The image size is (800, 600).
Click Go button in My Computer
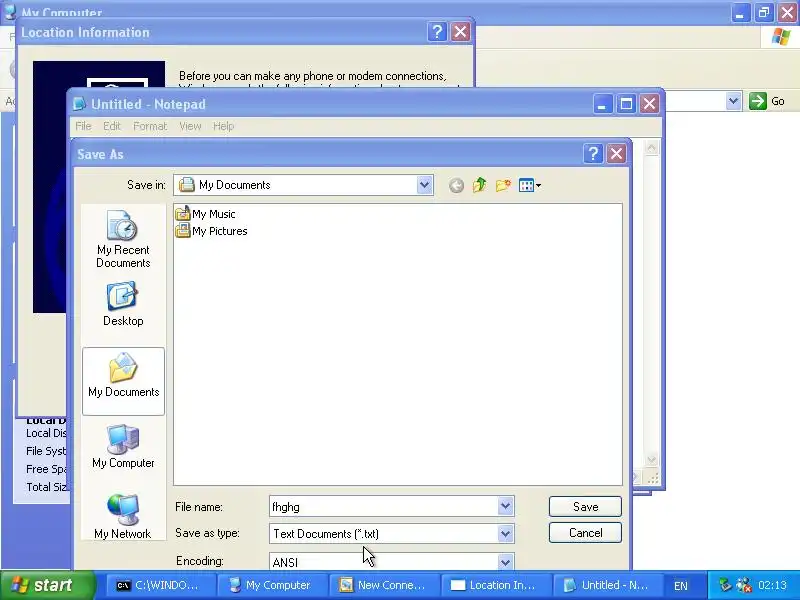point(767,101)
